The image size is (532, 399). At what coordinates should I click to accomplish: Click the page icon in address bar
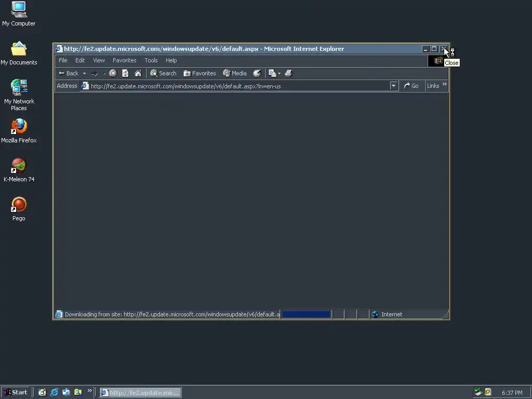click(85, 86)
